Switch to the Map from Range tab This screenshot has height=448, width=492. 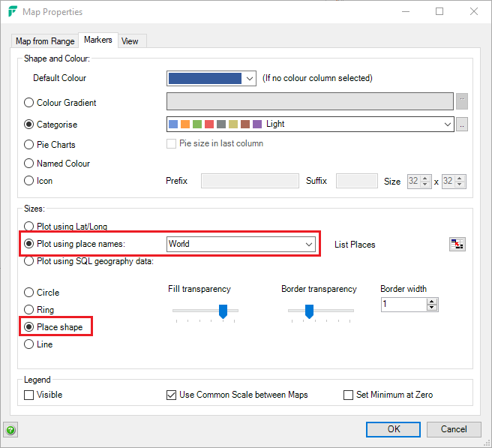[x=45, y=41]
